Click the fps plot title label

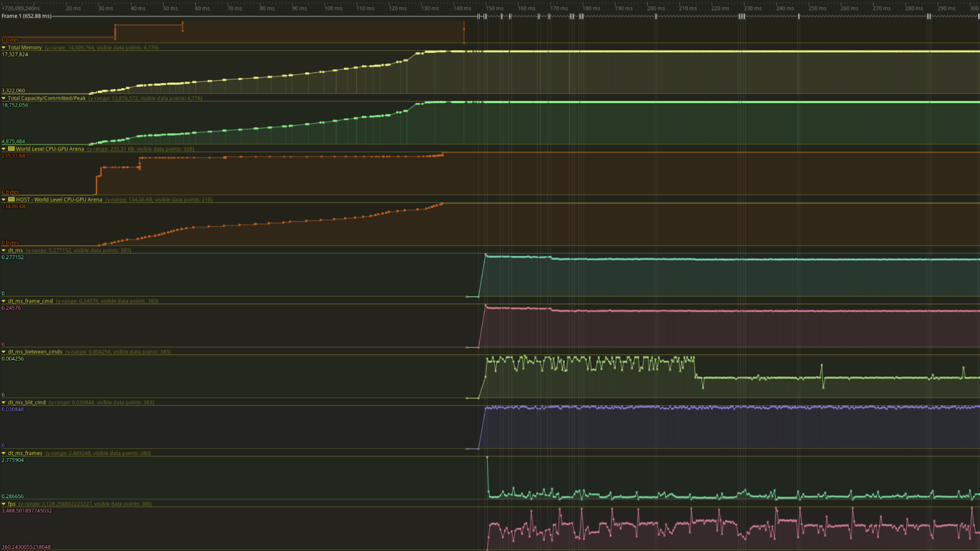point(12,504)
